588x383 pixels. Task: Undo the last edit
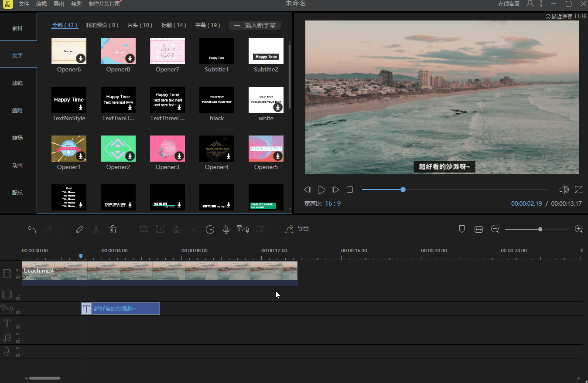(x=32, y=229)
